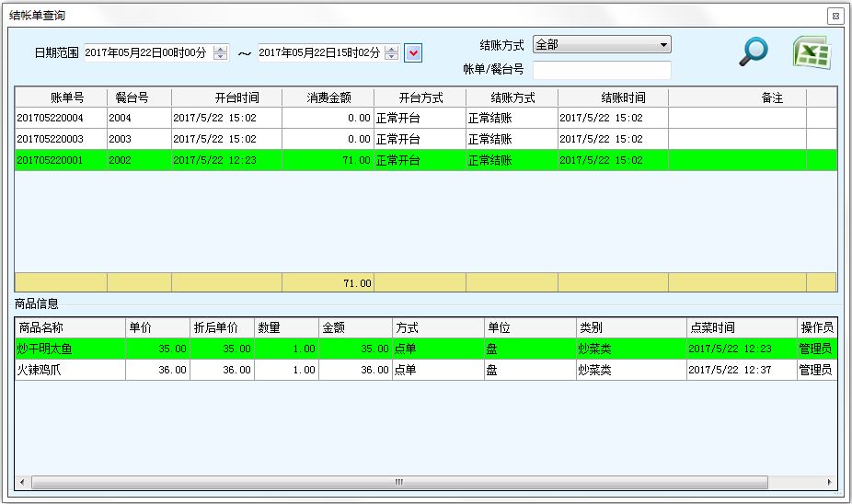Click the 开台方式 column header

420,97
